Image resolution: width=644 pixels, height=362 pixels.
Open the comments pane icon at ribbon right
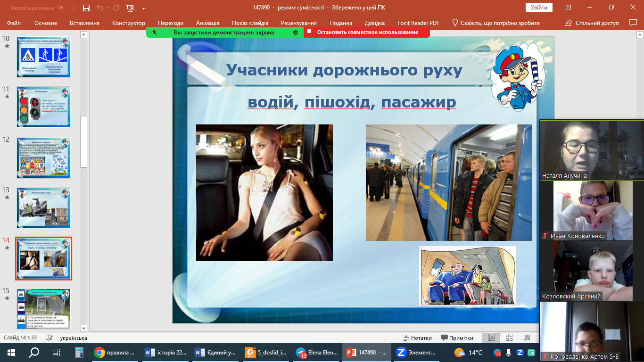pos(633,23)
